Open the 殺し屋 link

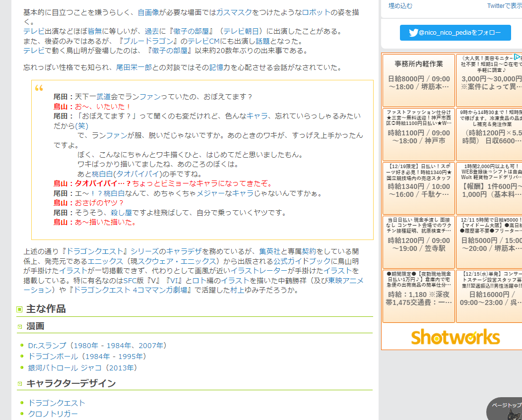point(121,213)
